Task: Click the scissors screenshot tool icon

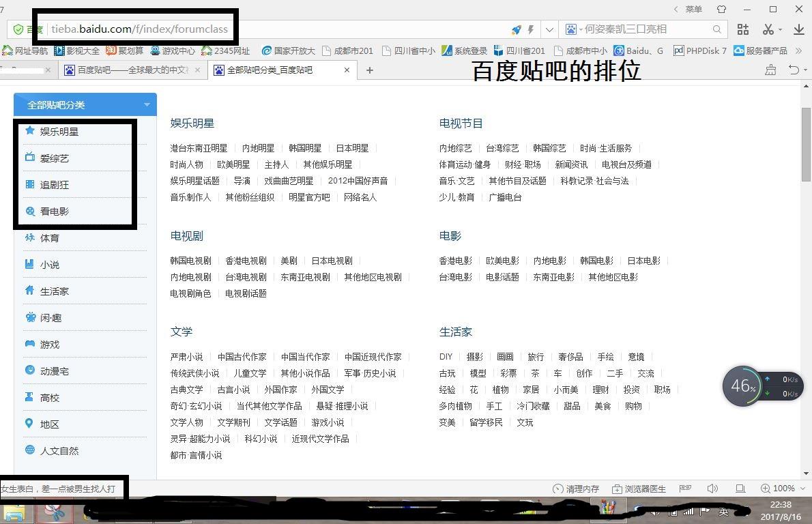Action: 768,29
